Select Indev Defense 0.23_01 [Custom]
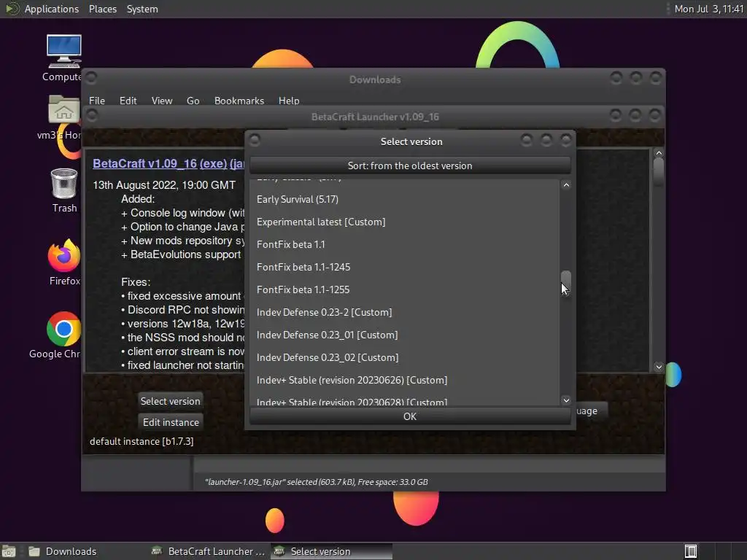This screenshot has width=747, height=560. [404, 335]
